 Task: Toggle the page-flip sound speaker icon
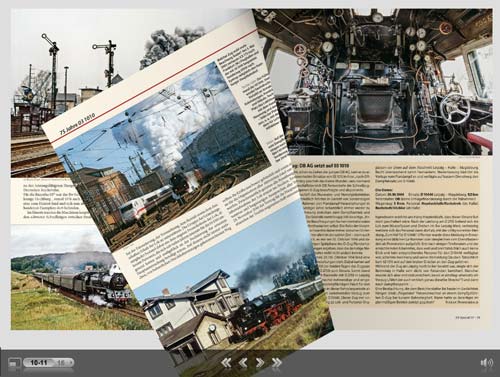click(486, 363)
